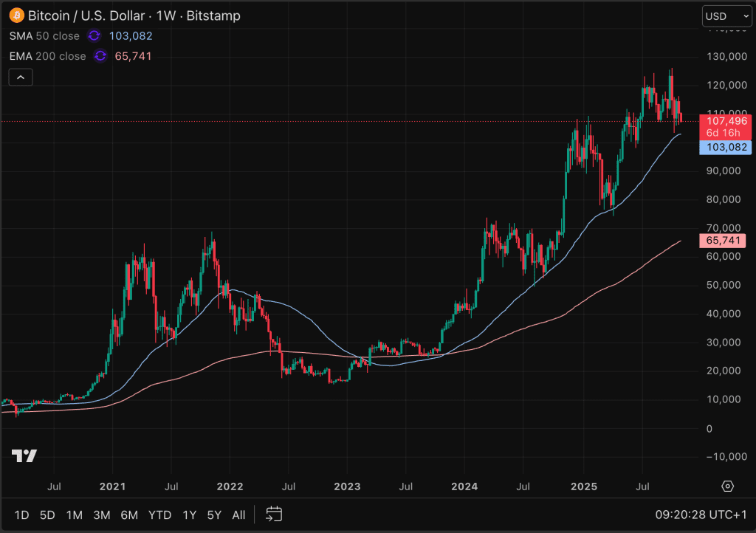Click the EMA 200 indicator refresh icon
756x533 pixels.
(x=100, y=56)
